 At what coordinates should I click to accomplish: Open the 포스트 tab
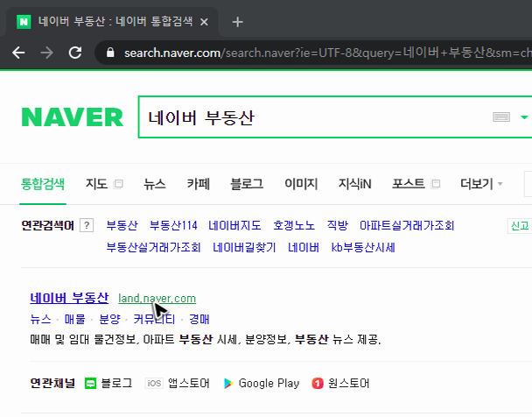409,184
